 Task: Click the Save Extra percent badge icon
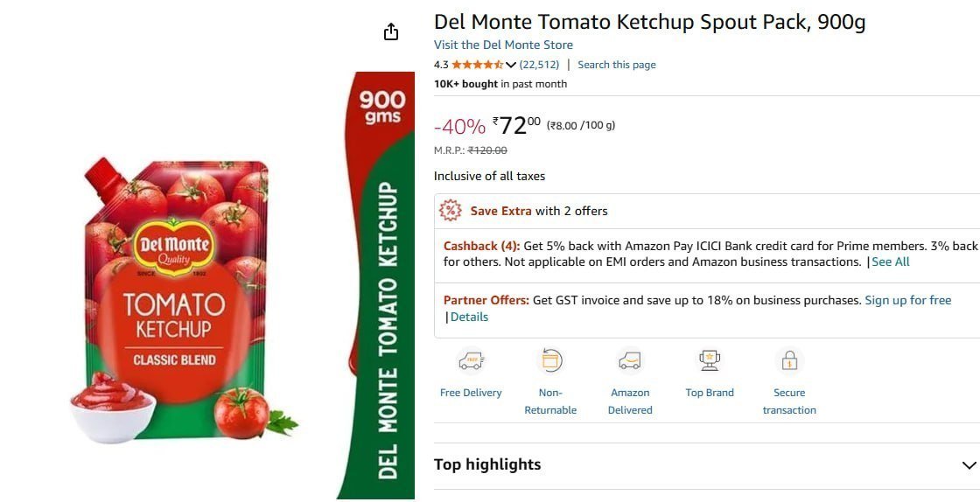tap(450, 211)
